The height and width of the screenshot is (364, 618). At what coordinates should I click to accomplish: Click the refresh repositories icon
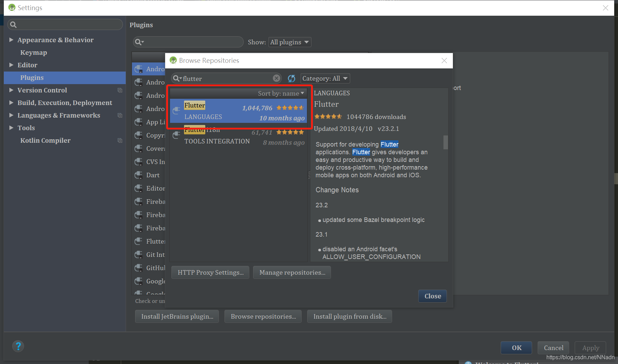(292, 79)
